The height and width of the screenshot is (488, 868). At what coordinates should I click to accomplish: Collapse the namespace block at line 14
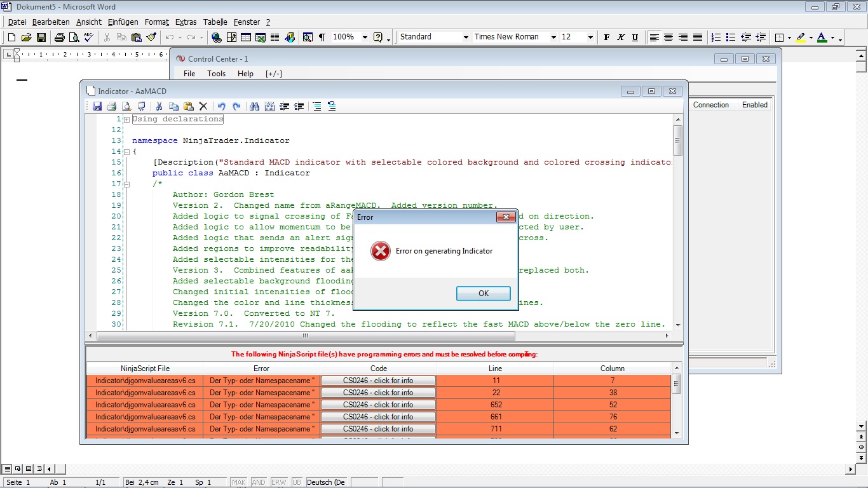point(127,152)
